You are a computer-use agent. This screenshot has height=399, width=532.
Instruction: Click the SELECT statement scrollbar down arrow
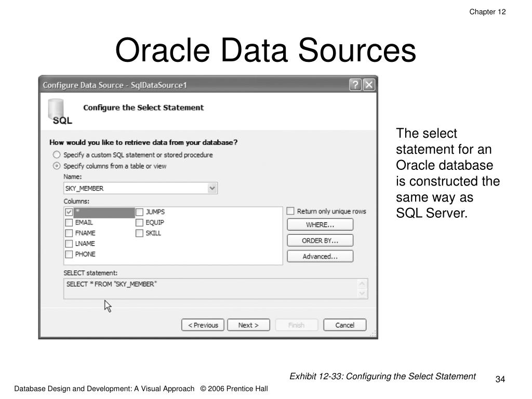(362, 294)
